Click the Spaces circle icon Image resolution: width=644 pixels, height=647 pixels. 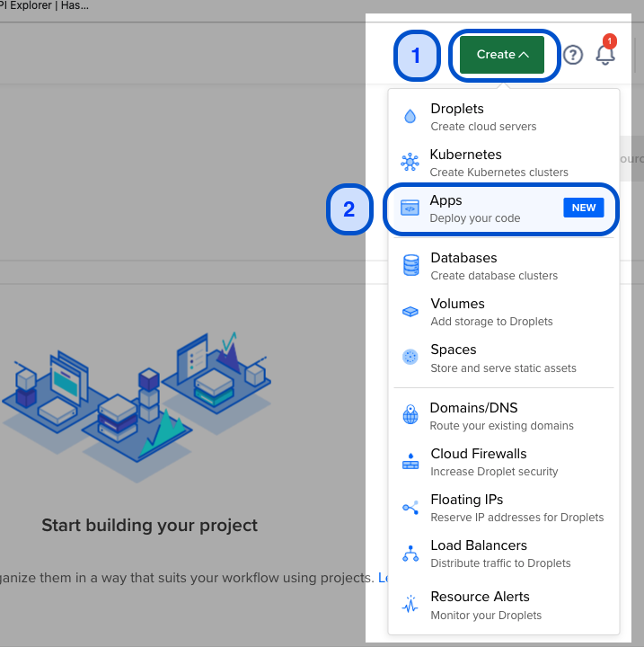point(410,357)
